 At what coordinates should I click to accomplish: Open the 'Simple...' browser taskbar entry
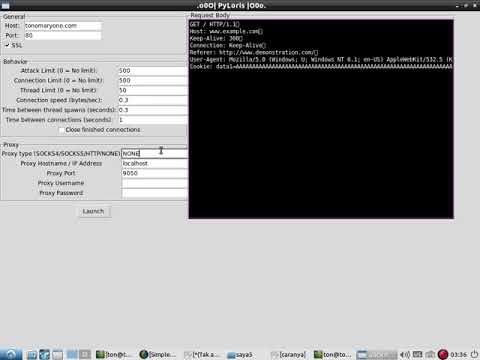[158, 355]
